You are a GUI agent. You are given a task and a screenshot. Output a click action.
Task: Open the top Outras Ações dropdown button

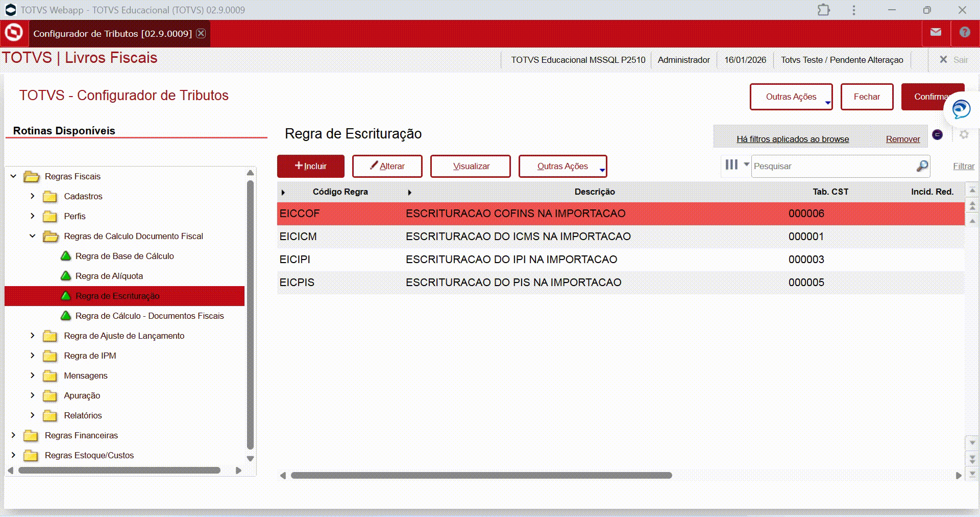(x=791, y=97)
